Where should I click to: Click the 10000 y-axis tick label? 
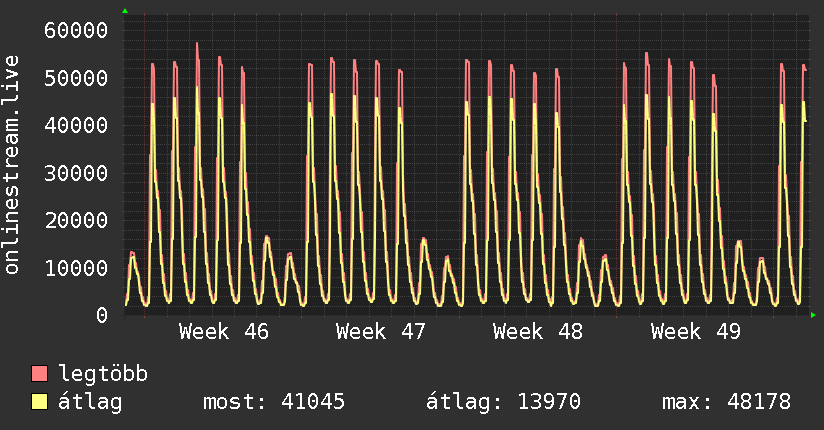click(76, 269)
